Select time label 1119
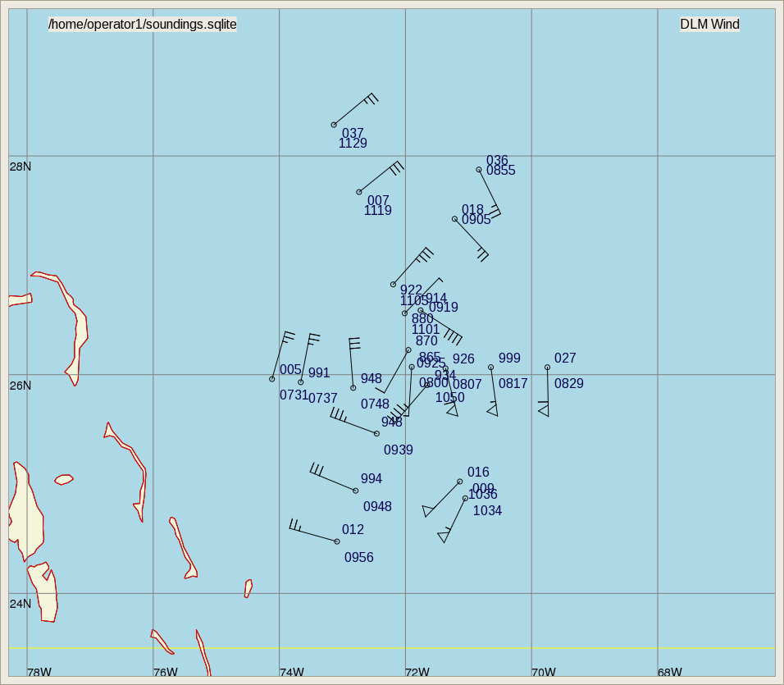 (377, 211)
